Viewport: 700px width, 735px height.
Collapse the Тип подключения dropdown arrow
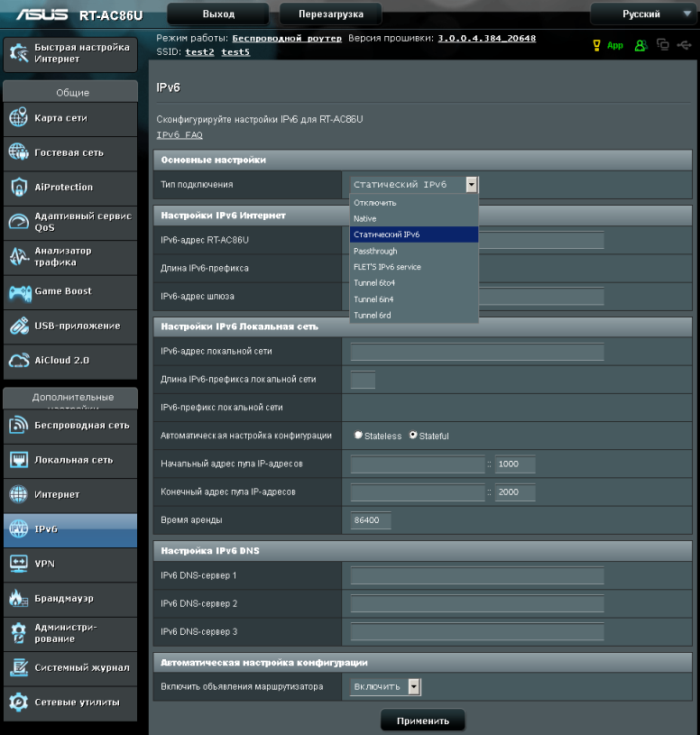(472, 185)
